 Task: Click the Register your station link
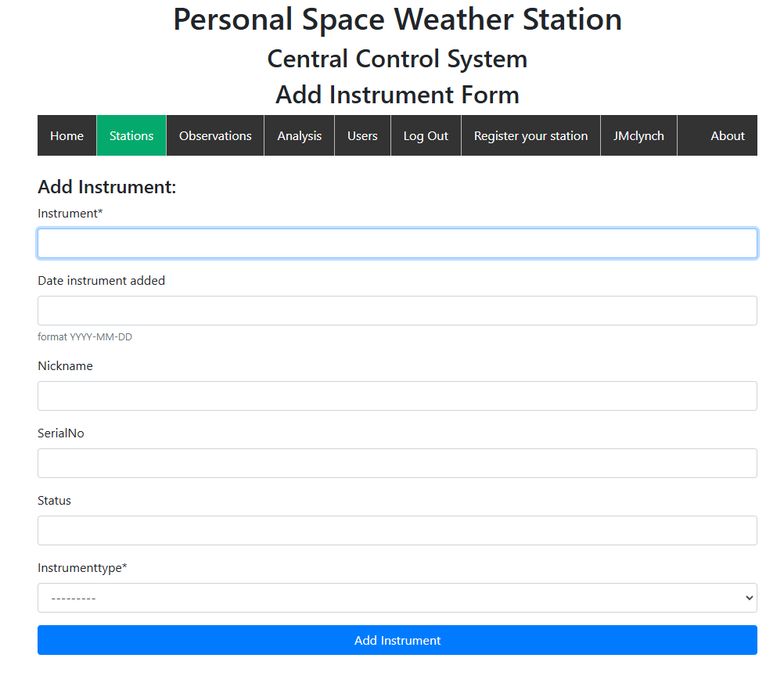(x=530, y=136)
